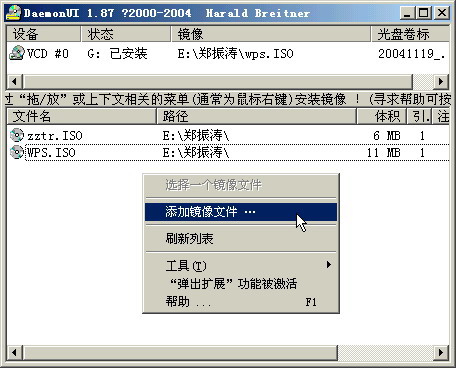Click the path cell of zztr.ISO row
Image resolution: width=456 pixels, height=368 pixels.
tap(196, 136)
